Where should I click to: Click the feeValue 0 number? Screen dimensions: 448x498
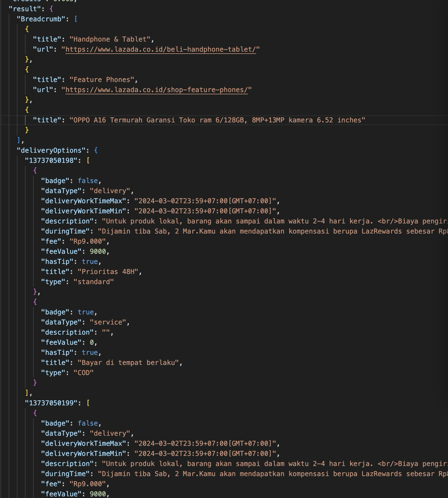coord(92,342)
